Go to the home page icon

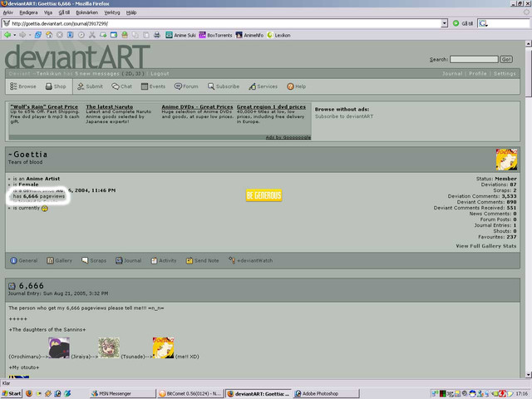point(49,35)
